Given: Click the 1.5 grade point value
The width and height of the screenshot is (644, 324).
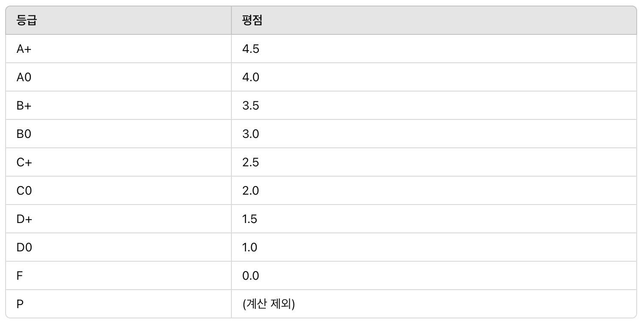Looking at the screenshot, I should [x=250, y=219].
